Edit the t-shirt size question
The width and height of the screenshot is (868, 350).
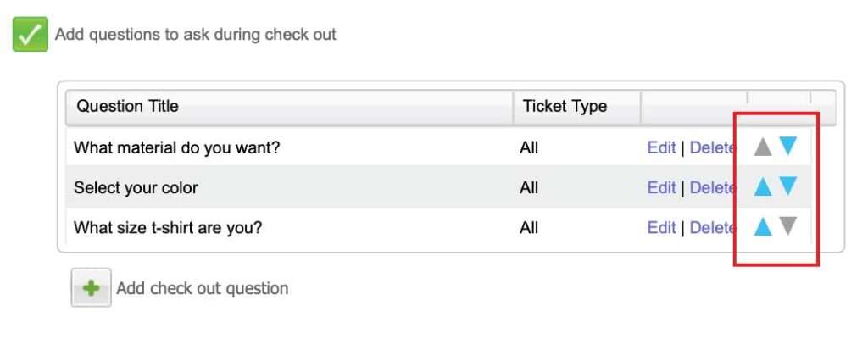pos(661,228)
